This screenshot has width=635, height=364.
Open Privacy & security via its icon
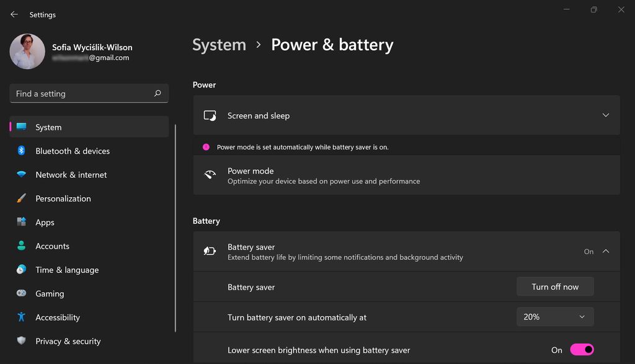click(22, 341)
